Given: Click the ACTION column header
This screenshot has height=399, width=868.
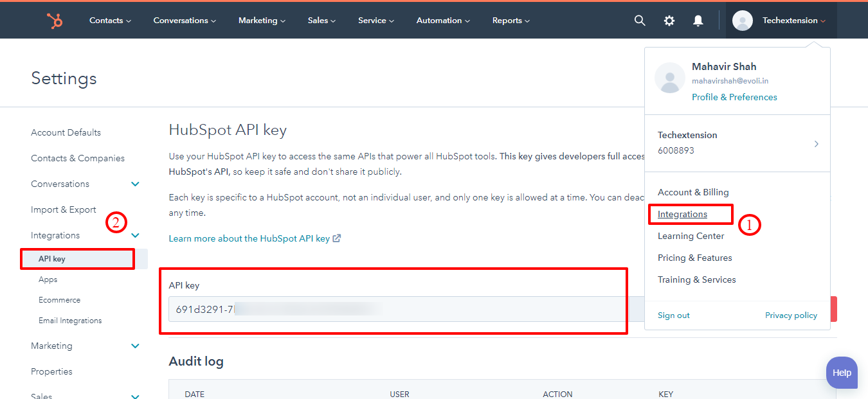Looking at the screenshot, I should [557, 394].
